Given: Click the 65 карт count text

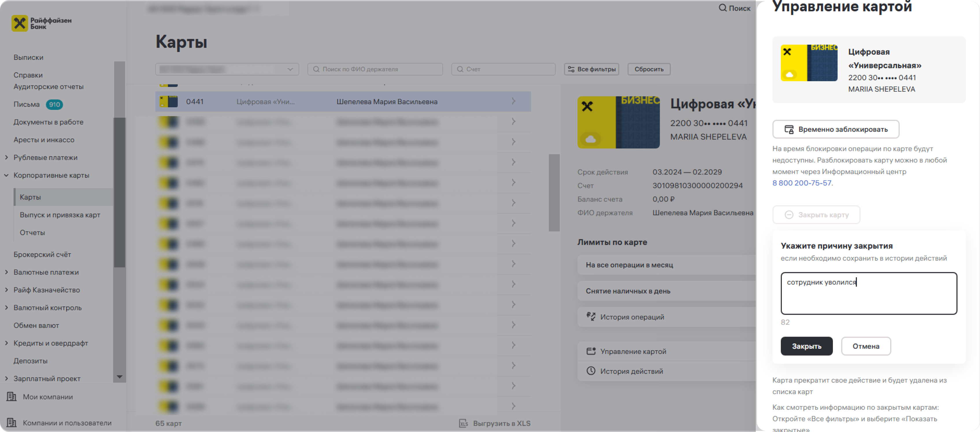Looking at the screenshot, I should 168,423.
